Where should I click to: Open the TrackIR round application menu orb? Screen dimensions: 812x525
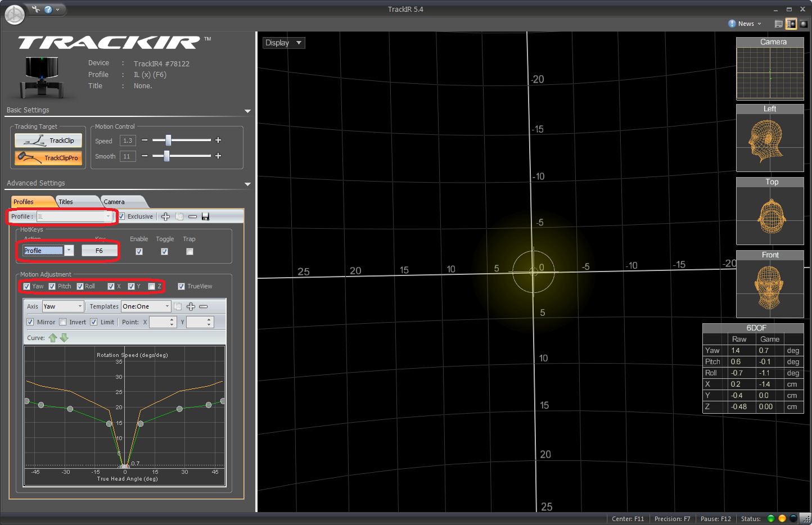pyautogui.click(x=15, y=15)
